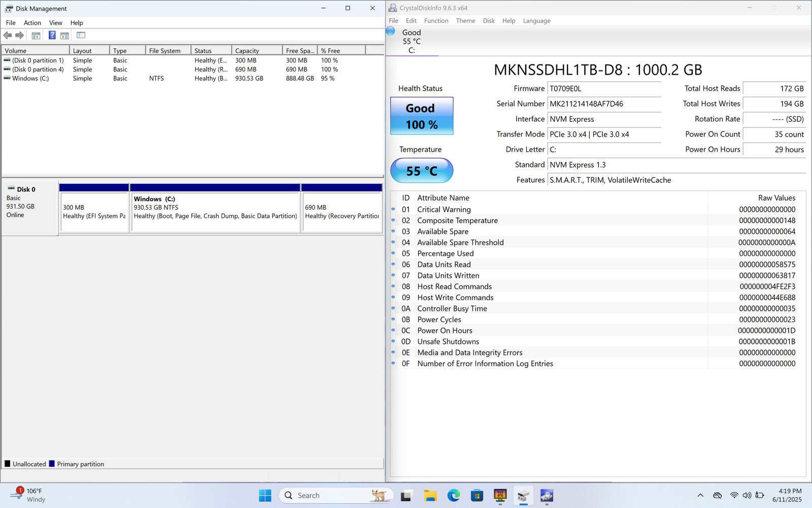
Task: Switch to CrystalDiskInfo taskbar icon
Action: click(547, 495)
